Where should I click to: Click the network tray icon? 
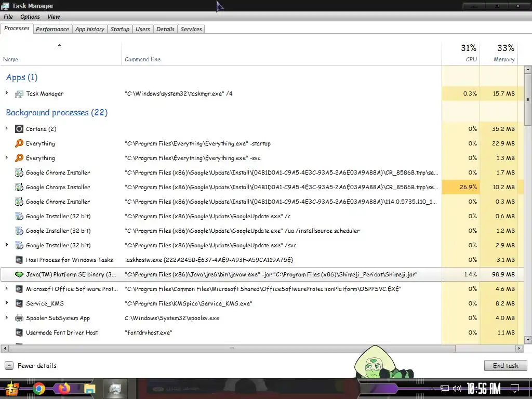[445, 389]
